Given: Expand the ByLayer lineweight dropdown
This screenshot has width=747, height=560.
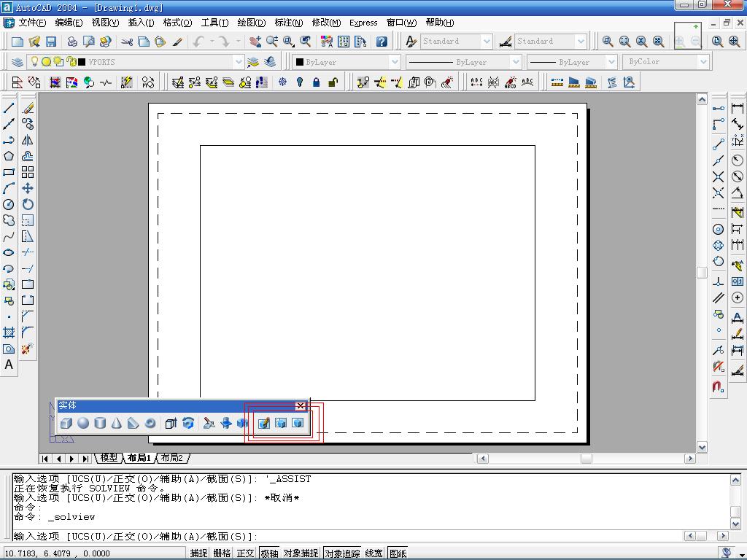Looking at the screenshot, I should pyautogui.click(x=611, y=62).
